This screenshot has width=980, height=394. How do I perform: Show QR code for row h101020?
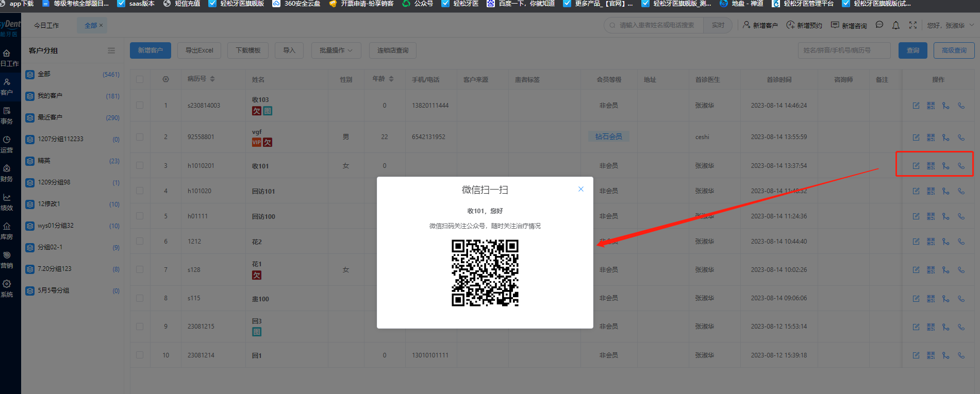(931, 191)
